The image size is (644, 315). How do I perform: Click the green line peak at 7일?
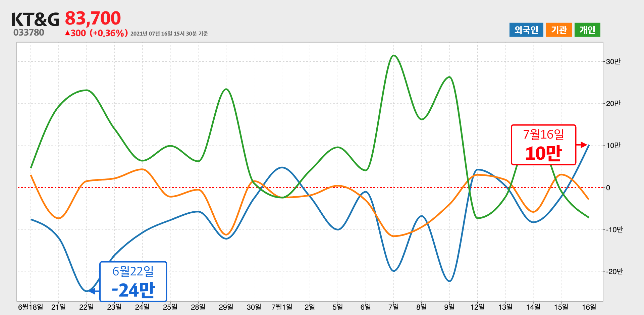[x=394, y=55]
